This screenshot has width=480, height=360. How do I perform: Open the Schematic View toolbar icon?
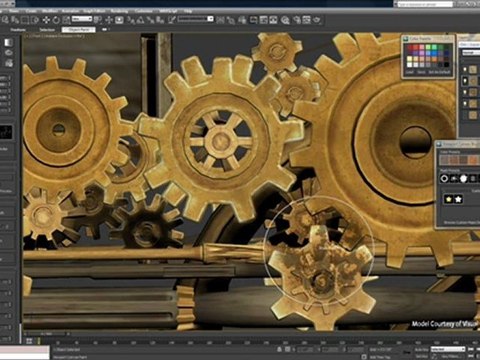pyautogui.click(x=273, y=20)
